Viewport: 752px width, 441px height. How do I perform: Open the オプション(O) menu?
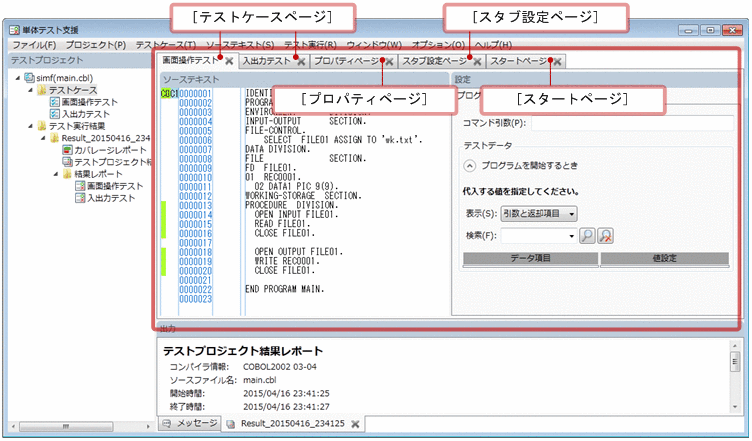pos(438,45)
